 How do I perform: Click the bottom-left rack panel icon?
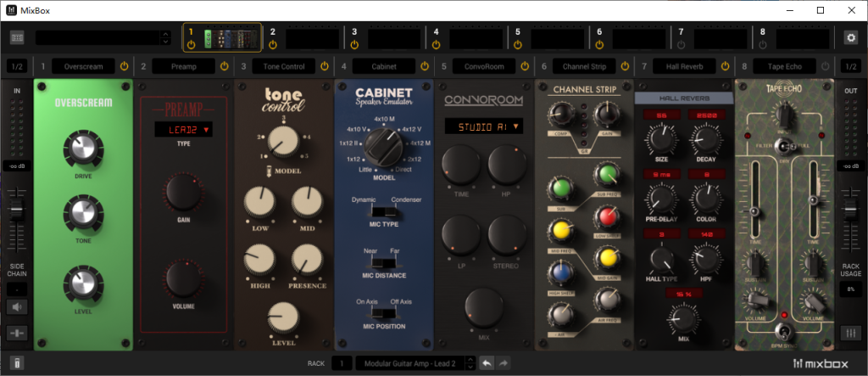[17, 364]
